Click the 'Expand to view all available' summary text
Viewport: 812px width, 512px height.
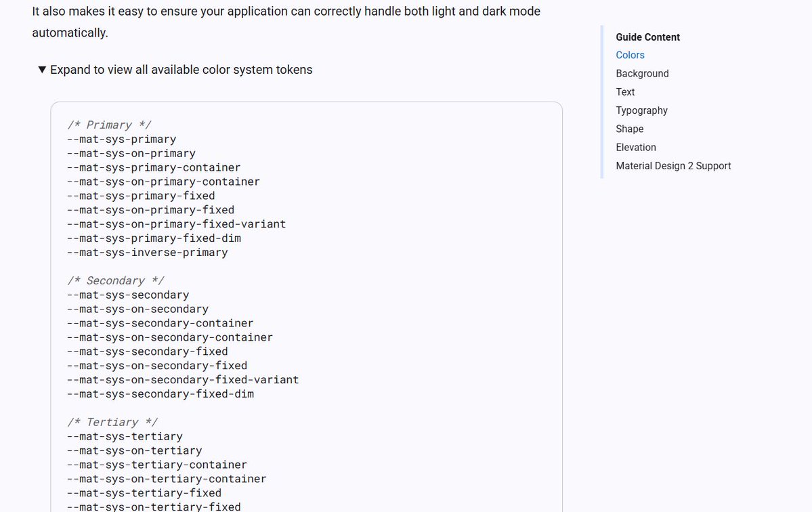click(x=181, y=70)
